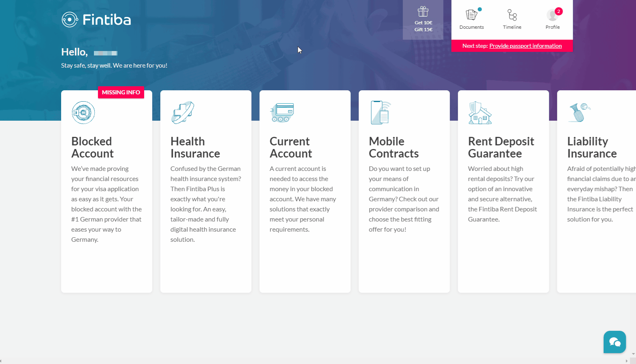
Task: Click the Rent Deposit Guarantee house icon
Action: (480, 113)
